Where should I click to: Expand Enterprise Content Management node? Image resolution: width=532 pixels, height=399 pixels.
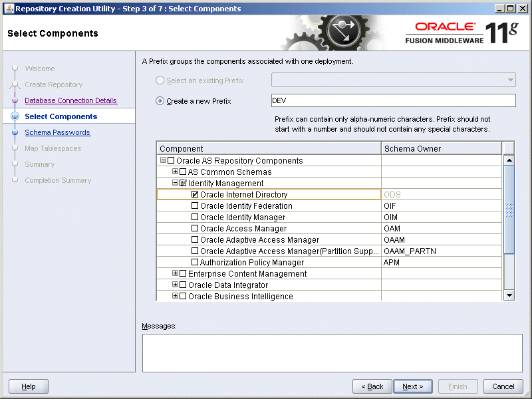(175, 273)
